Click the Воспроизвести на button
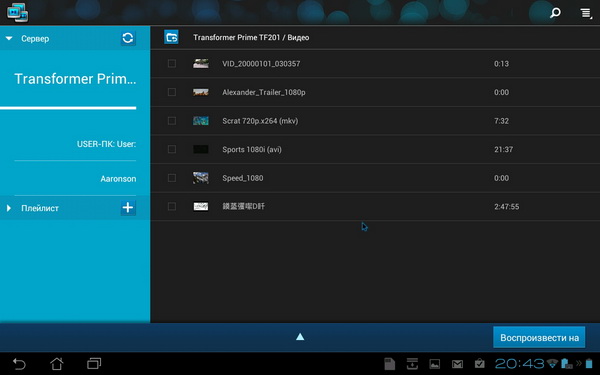This screenshot has width=600, height=375. (x=539, y=338)
